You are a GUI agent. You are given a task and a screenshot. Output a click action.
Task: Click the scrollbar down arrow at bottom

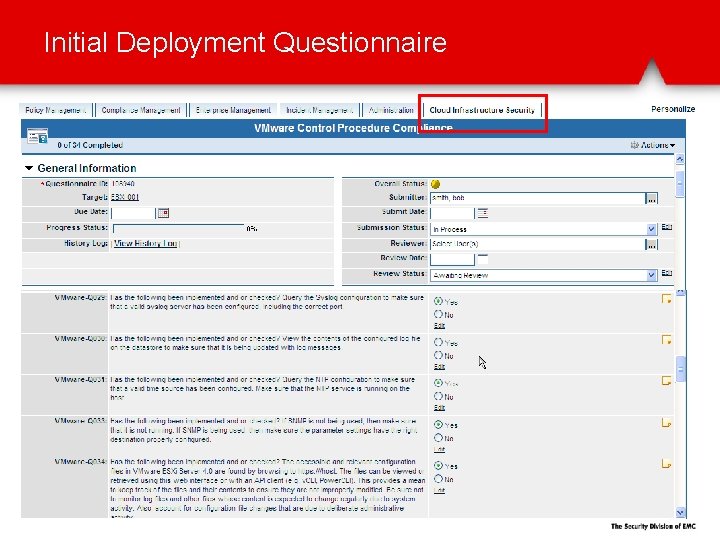point(681,512)
